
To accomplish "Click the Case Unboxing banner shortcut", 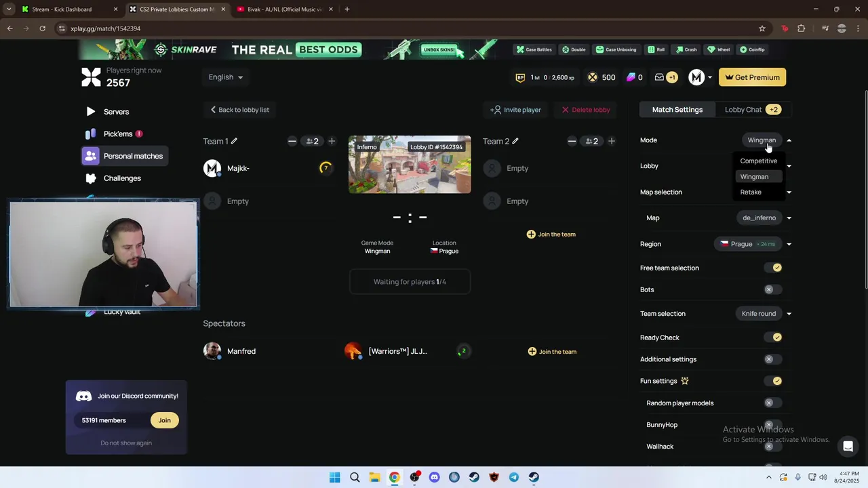I will click(x=616, y=49).
